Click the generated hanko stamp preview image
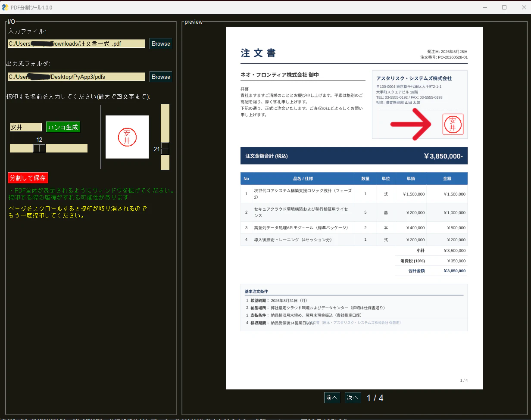This screenshot has width=531, height=420. point(127,137)
